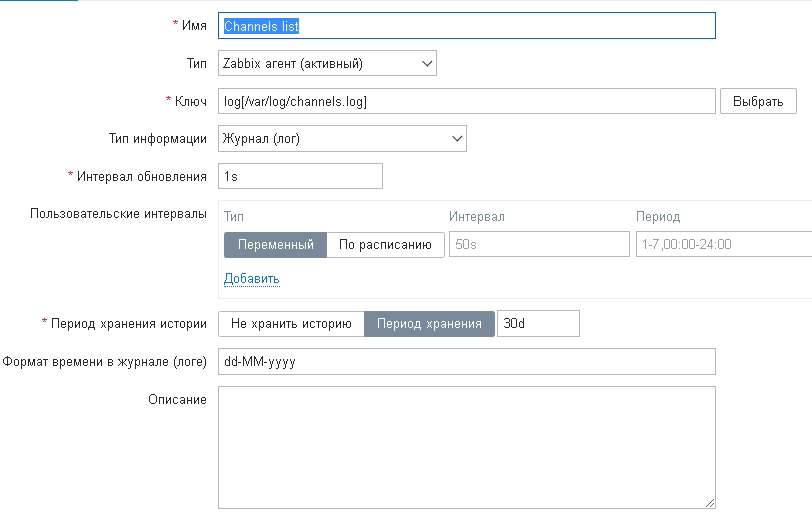
Task: Click the Период column header in custom intervals
Action: (x=658, y=216)
